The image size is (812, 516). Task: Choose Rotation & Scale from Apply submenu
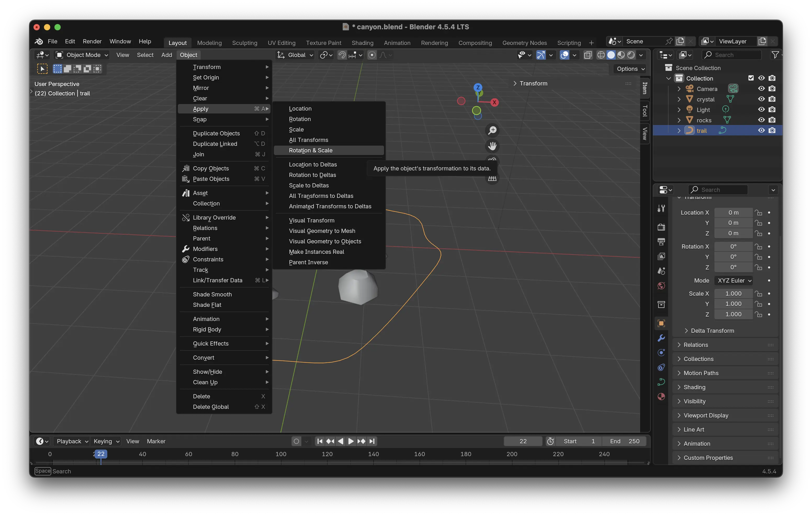click(x=311, y=150)
